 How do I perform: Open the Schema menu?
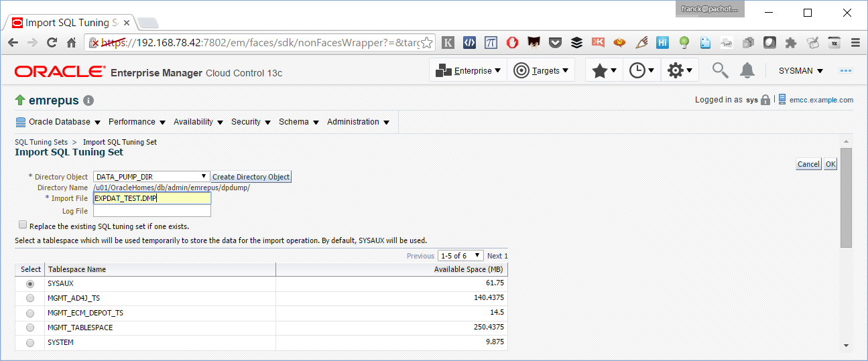pyautogui.click(x=299, y=122)
